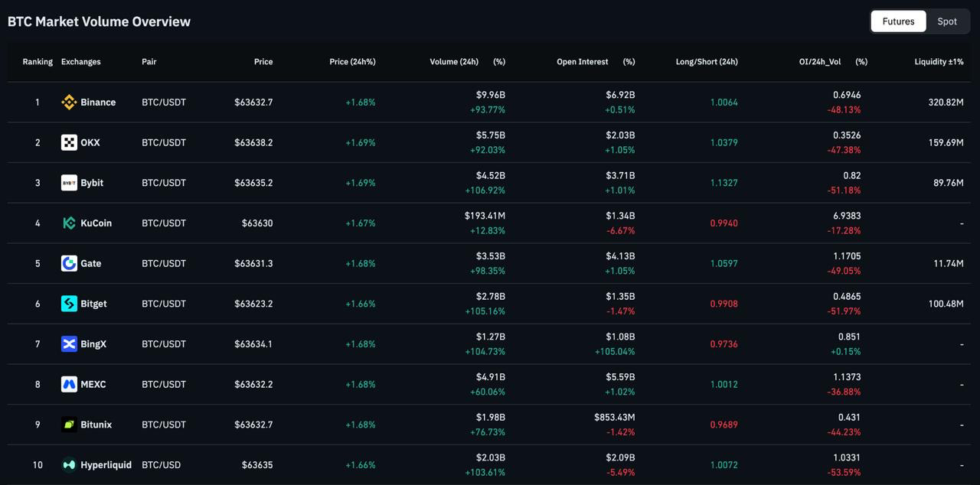Click the OKX exchange logo icon
Viewport: 980px width, 485px height.
(x=69, y=142)
